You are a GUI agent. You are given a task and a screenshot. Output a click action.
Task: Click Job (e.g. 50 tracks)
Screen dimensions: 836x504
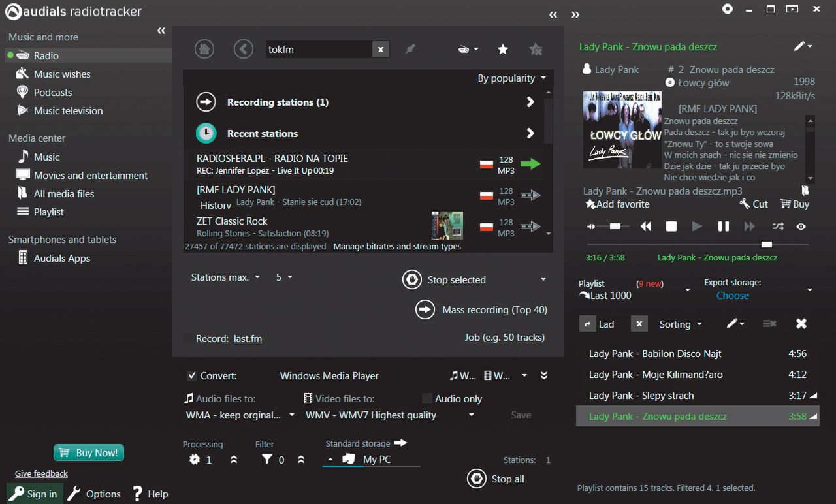[x=504, y=338]
